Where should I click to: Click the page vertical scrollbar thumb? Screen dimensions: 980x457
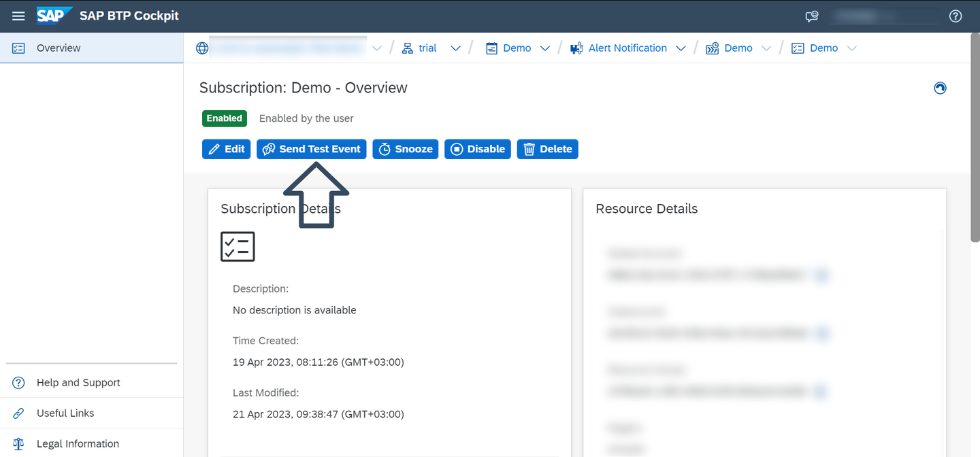(975, 138)
